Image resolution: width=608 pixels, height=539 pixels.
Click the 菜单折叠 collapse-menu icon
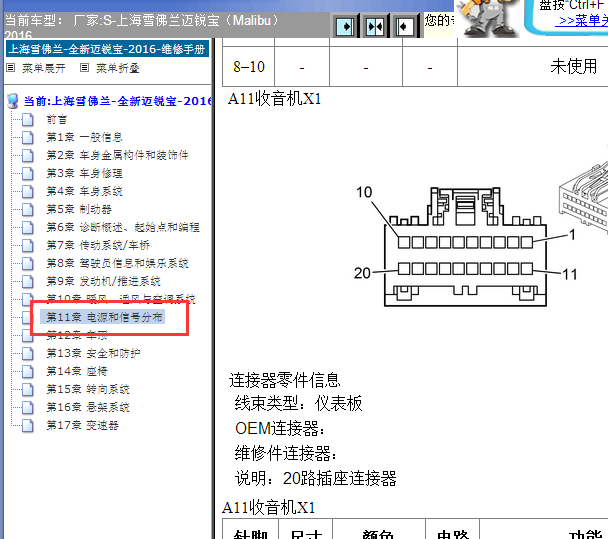[85, 69]
